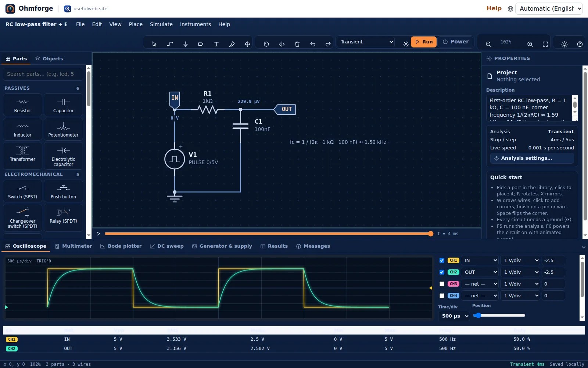Open the CH1 net dropdown showing IN
Screen dimensions: 588x368
pyautogui.click(x=480, y=260)
